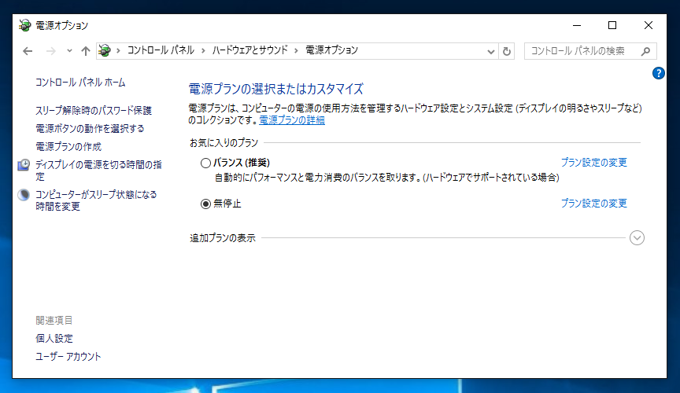Select 電源オプション breadcrumb item
The width and height of the screenshot is (680, 393).
[x=332, y=50]
